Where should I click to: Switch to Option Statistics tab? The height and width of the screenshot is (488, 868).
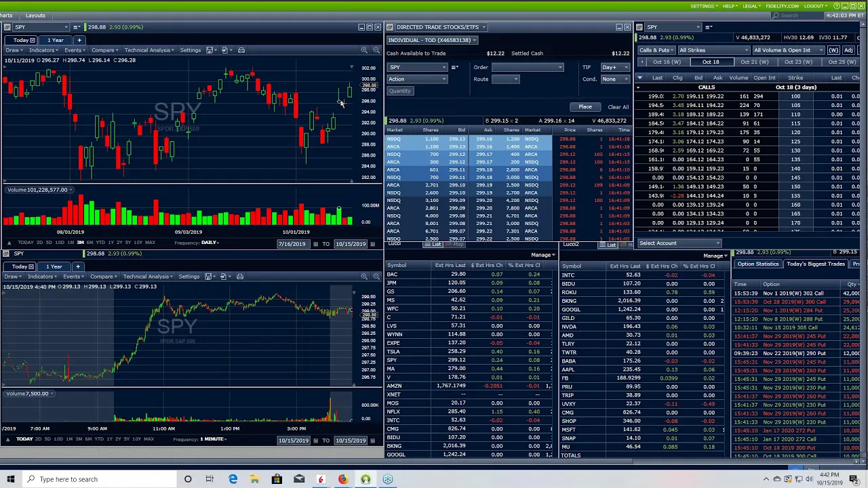758,264
